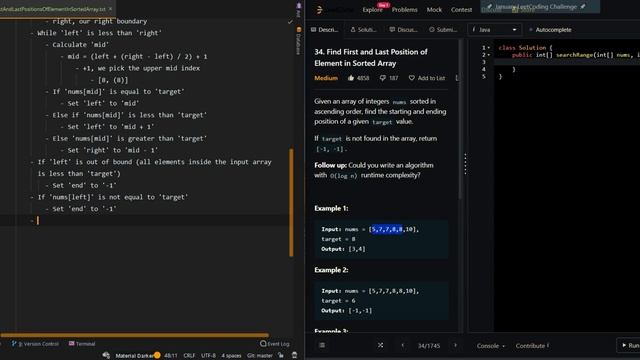Viewport: 640px width, 360px height.
Task: Click the 34/1745 problem counter
Action: pos(429,345)
